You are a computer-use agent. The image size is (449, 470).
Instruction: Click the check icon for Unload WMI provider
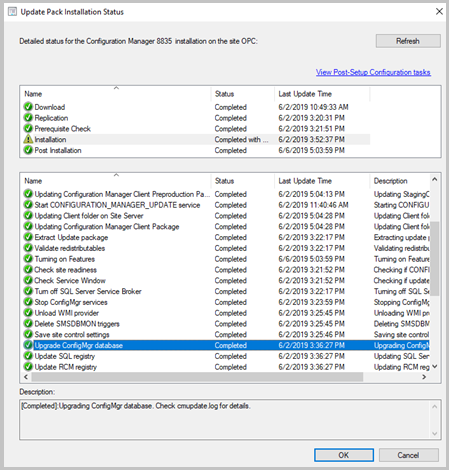pos(28,313)
